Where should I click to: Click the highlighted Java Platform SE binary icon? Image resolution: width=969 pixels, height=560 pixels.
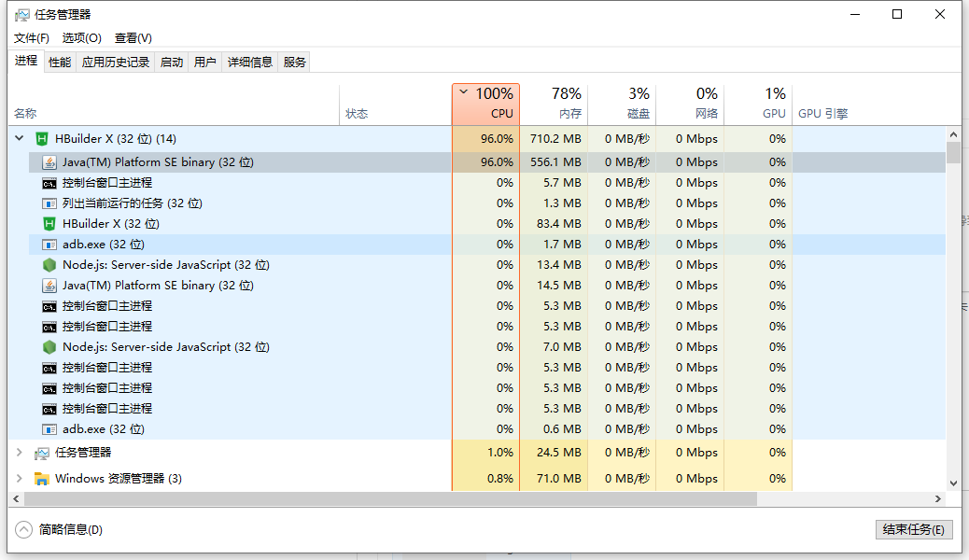(49, 162)
